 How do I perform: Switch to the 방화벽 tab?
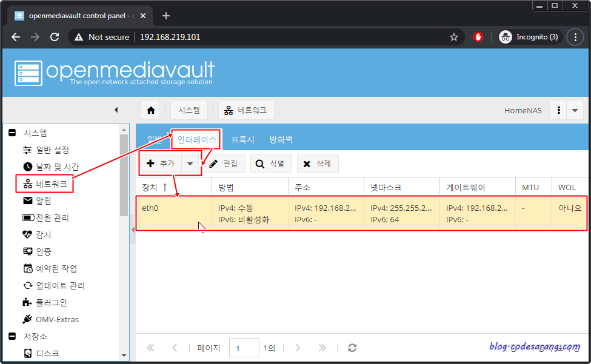click(281, 140)
